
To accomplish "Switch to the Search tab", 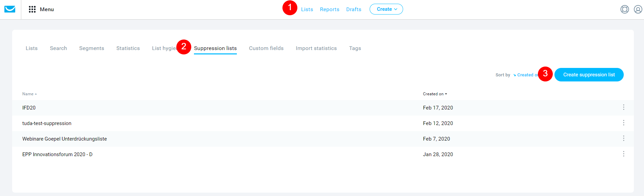I will [58, 48].
